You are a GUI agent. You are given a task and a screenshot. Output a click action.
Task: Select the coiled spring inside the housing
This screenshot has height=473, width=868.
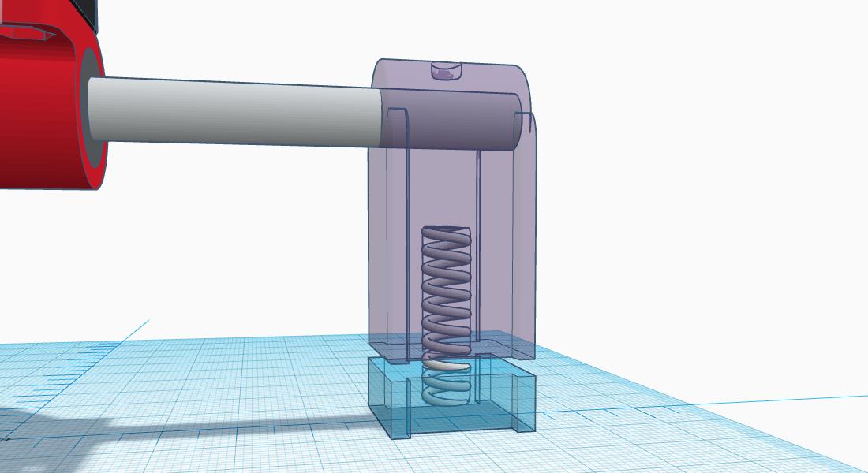pyautogui.click(x=446, y=315)
